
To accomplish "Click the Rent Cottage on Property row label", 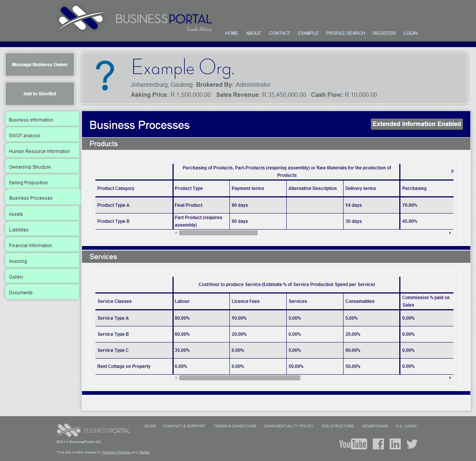I will (x=124, y=366).
